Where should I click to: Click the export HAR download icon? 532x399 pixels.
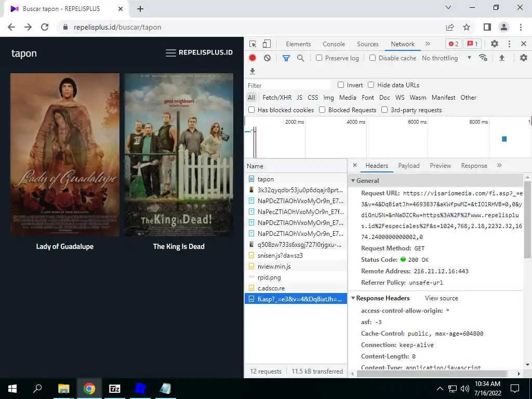(252, 71)
